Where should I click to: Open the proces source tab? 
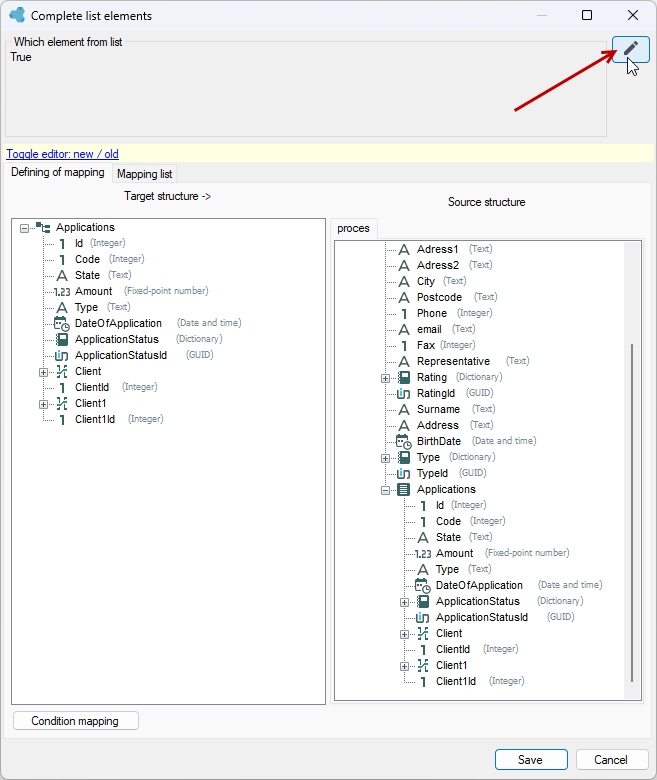tap(353, 228)
